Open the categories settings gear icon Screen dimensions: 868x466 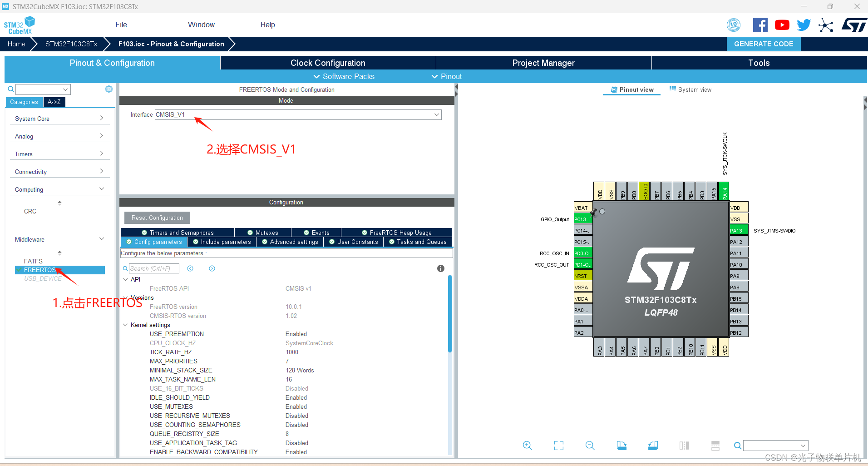109,89
